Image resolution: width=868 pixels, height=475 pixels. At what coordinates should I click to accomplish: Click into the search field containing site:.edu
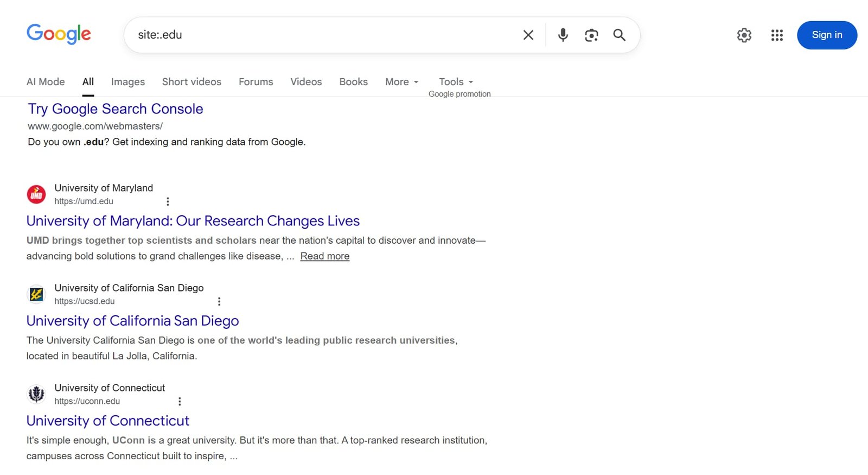click(x=325, y=35)
